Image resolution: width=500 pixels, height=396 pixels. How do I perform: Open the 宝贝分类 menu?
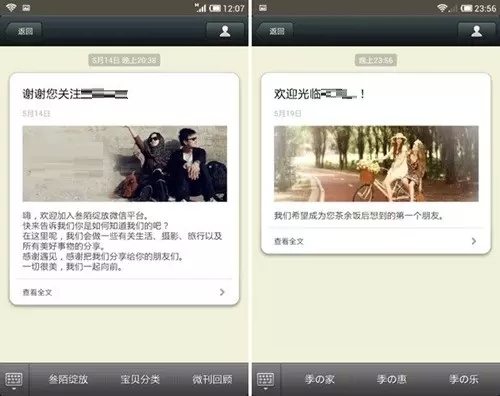tap(140, 379)
